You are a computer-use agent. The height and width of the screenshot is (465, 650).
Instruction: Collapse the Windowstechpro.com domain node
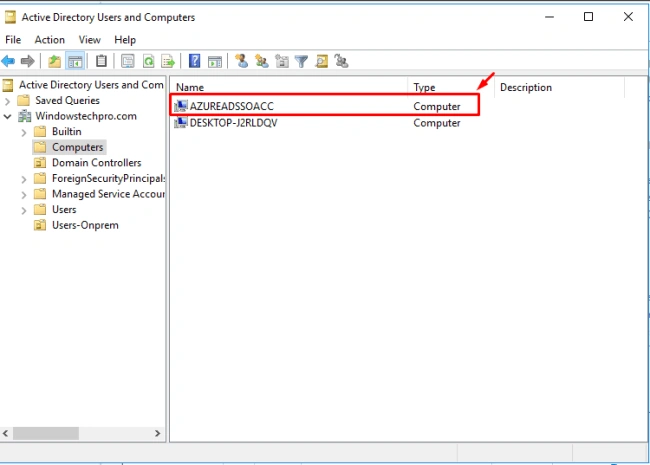pos(7,116)
